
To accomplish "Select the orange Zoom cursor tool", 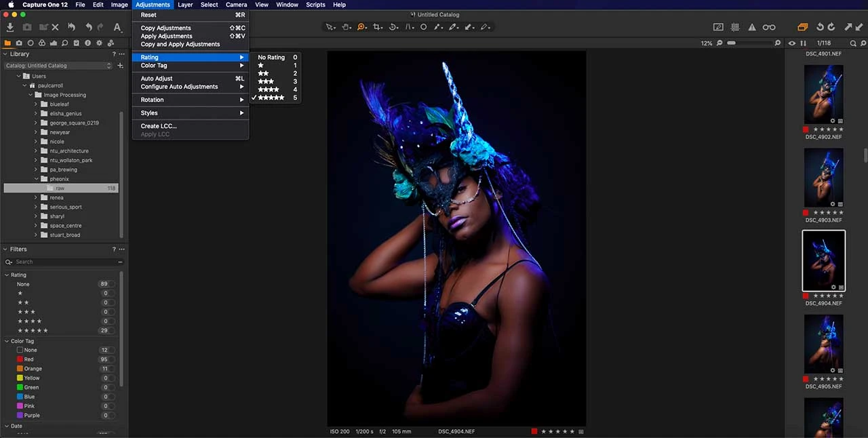I will pyautogui.click(x=361, y=27).
